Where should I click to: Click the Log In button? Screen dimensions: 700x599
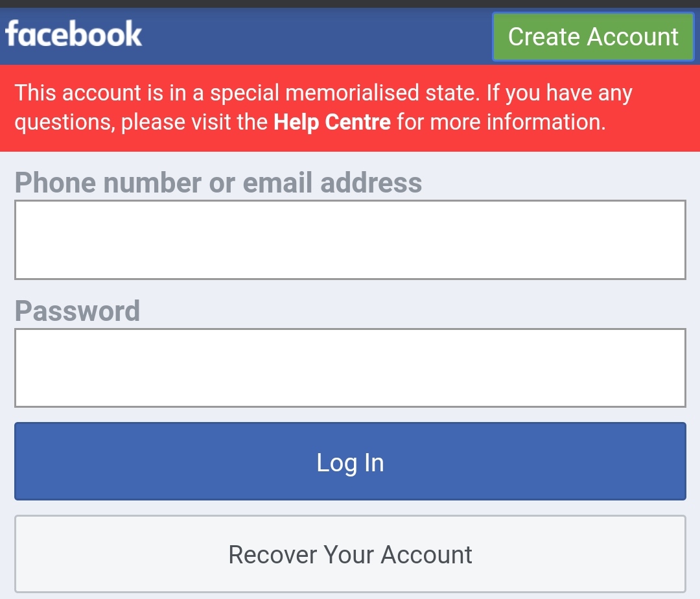(x=350, y=462)
